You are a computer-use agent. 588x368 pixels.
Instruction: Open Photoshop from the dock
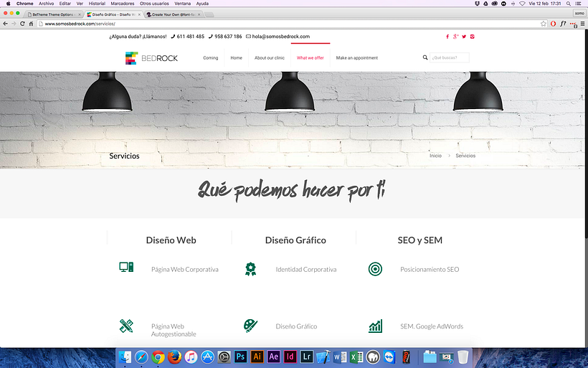click(240, 357)
